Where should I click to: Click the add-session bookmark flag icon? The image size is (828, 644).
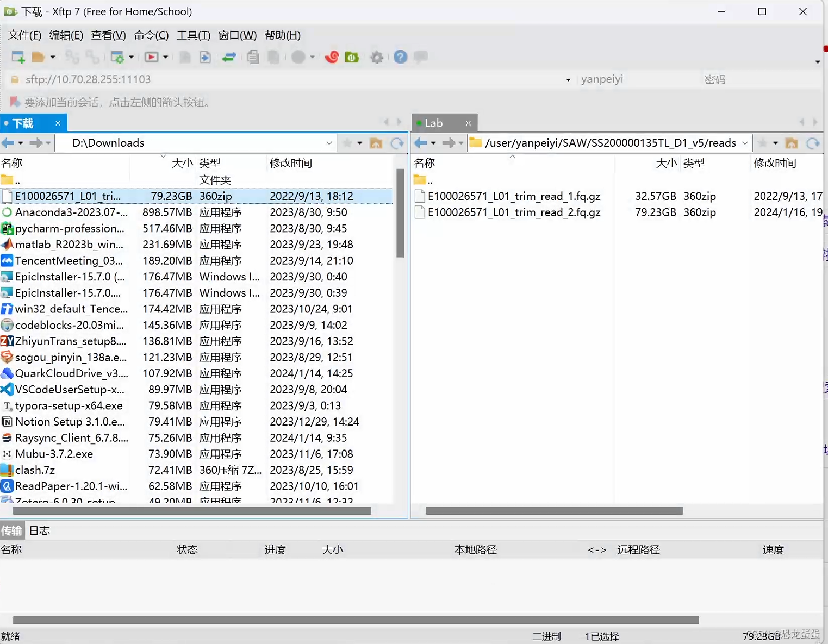[x=15, y=102]
